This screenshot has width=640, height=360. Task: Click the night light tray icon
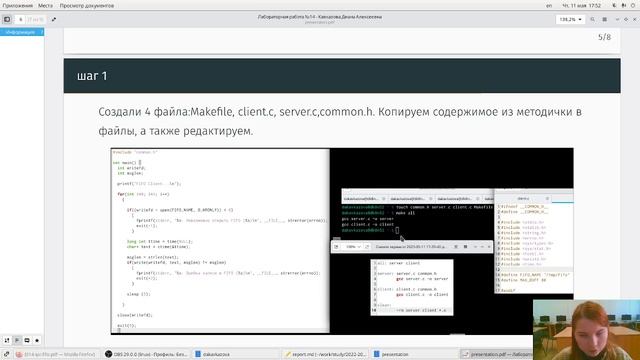pos(614,6)
